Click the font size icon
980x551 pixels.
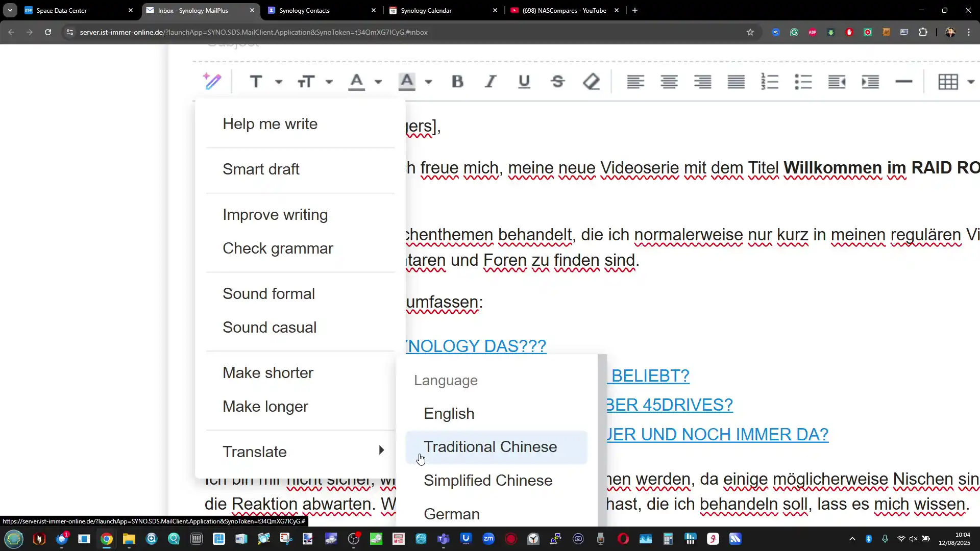coord(306,82)
